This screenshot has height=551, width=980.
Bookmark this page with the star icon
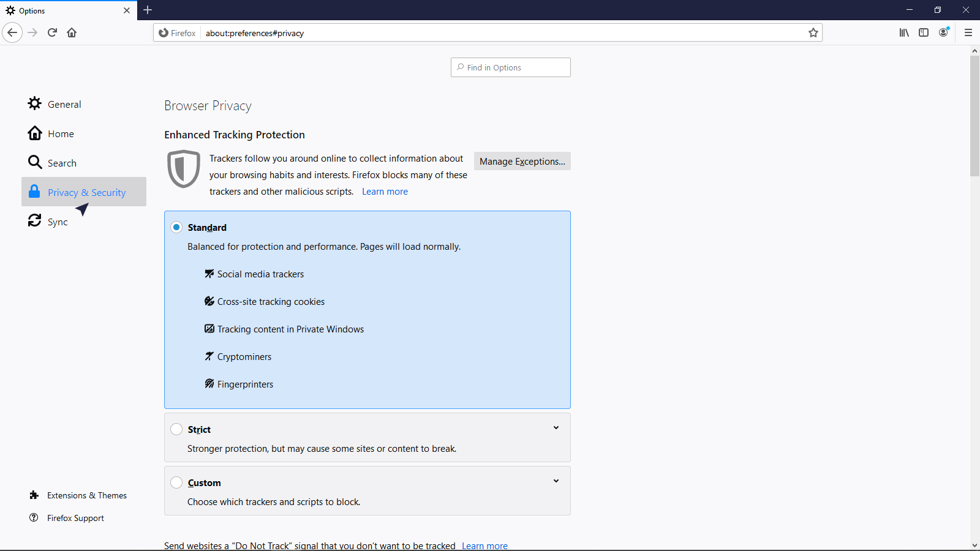813,33
